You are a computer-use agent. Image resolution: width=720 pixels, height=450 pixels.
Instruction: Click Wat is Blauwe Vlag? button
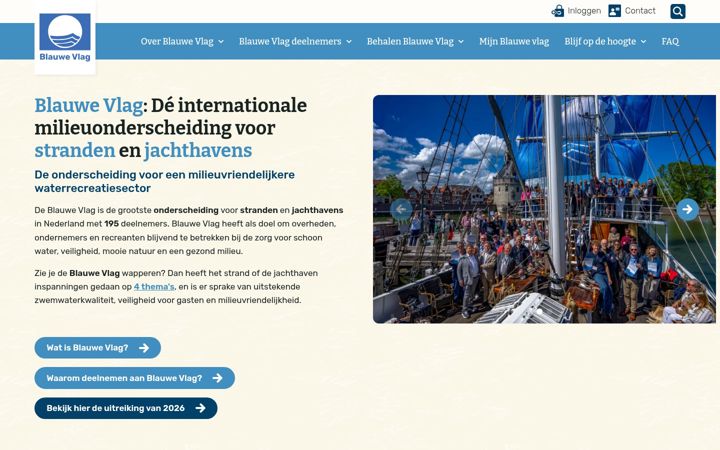tap(97, 348)
